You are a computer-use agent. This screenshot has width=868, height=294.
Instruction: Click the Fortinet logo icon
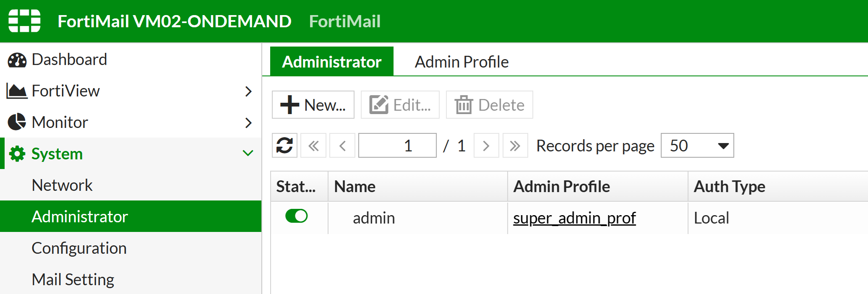pos(24,21)
